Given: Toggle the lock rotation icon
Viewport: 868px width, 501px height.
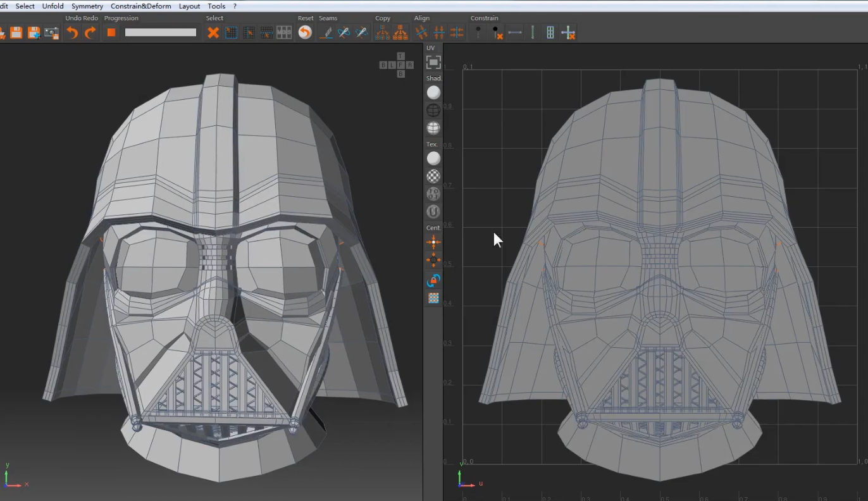Looking at the screenshot, I should [433, 280].
